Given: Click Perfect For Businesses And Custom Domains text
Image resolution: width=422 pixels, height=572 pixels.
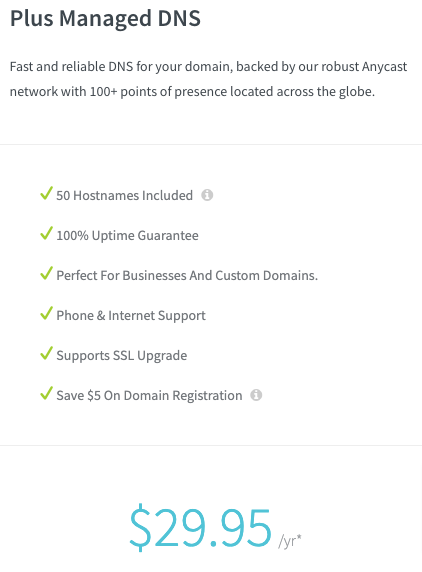Looking at the screenshot, I should 187,275.
